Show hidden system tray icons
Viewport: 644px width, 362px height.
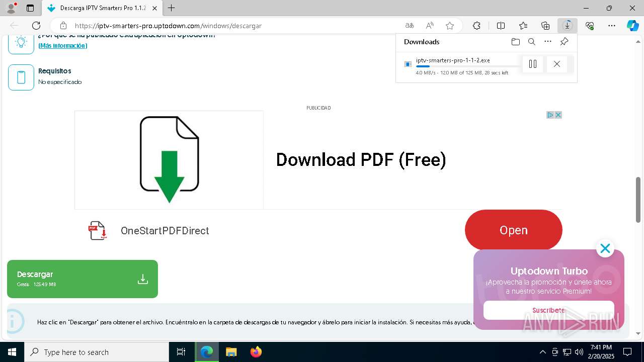pyautogui.click(x=542, y=352)
